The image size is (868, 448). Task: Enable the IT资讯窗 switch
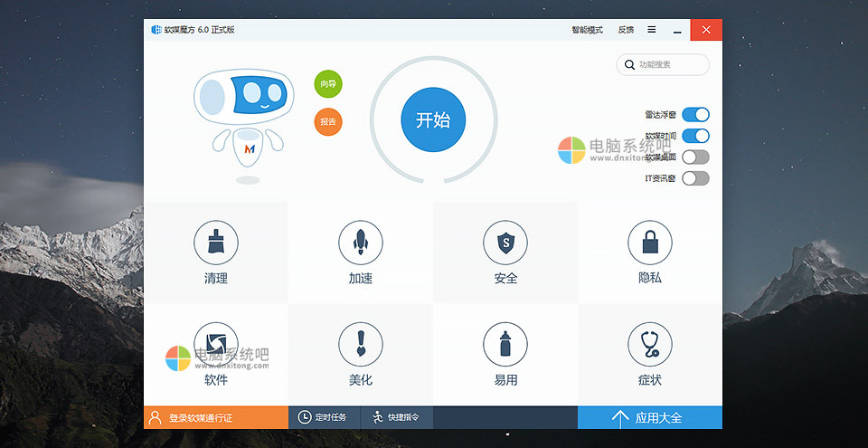click(x=695, y=178)
